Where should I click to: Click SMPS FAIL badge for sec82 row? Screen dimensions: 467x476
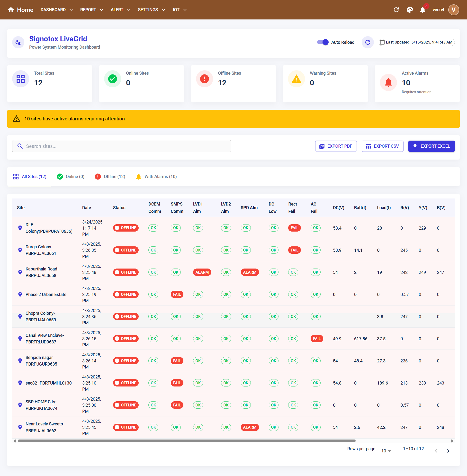[x=177, y=383]
